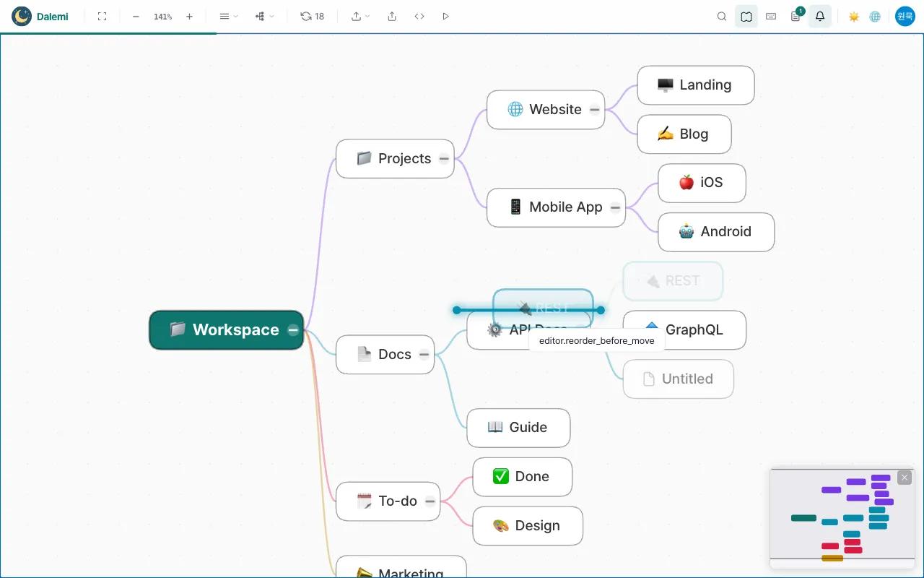This screenshot has height=578, width=924.
Task: Select the Marketing node
Action: 401,567
